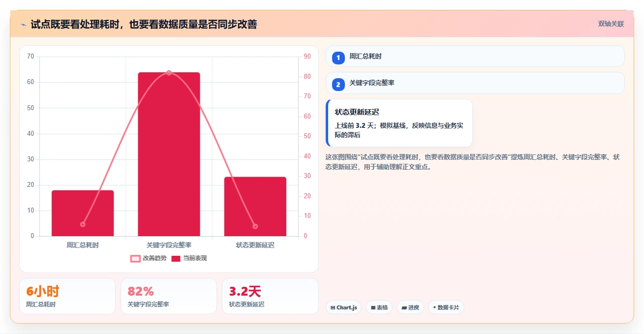Click the x-axis label 状态更新延迟
Screen dimensions: 644x334
[255, 244]
